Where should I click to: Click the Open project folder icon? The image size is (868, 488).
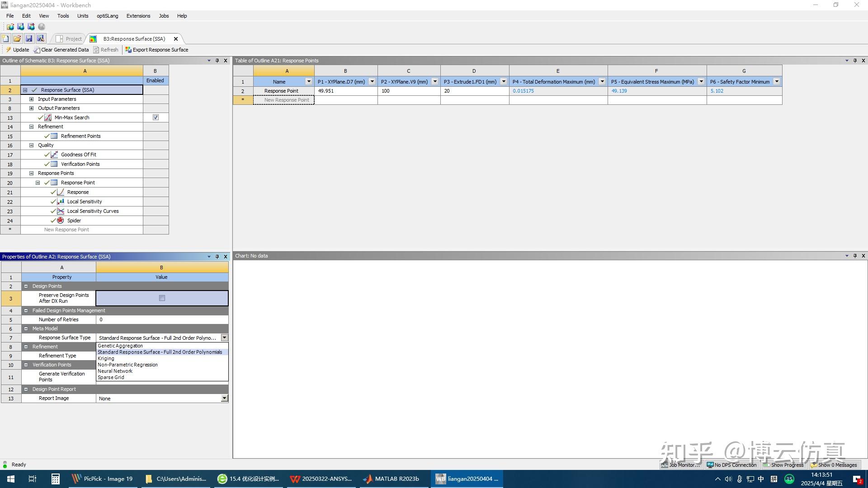[17, 39]
